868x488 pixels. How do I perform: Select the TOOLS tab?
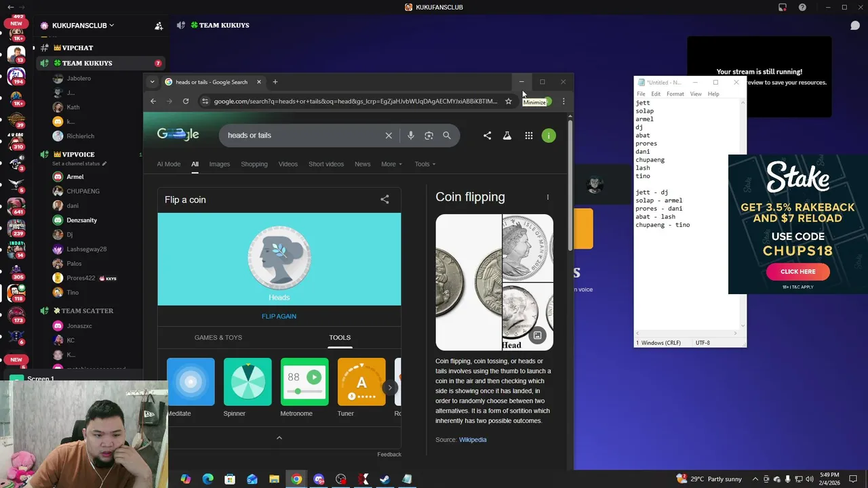coord(340,338)
